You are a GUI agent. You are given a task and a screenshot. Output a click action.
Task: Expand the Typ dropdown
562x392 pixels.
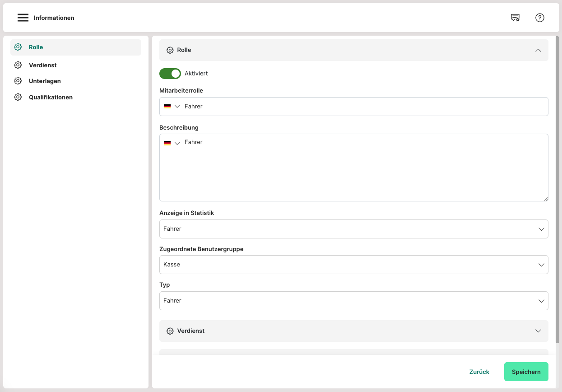353,301
